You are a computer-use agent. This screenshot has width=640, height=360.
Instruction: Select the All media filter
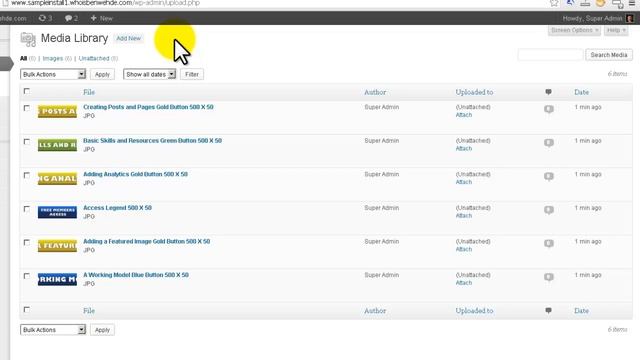(x=24, y=58)
